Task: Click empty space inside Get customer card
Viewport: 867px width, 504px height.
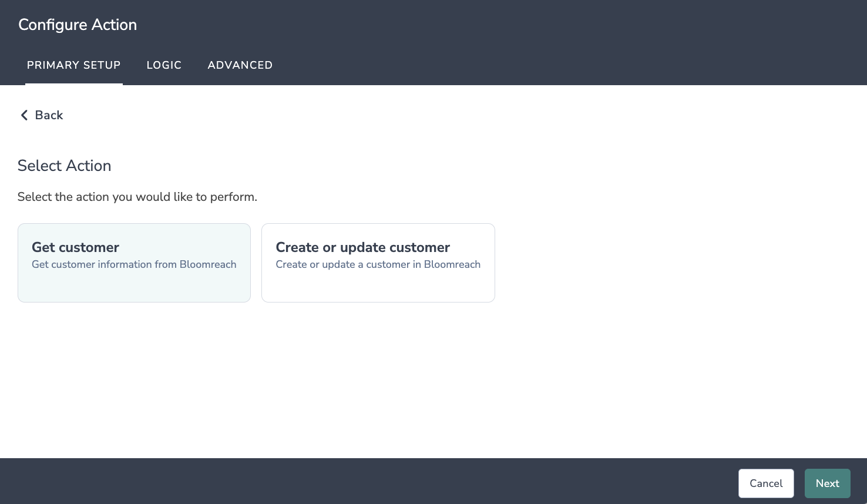Action: pyautogui.click(x=134, y=287)
